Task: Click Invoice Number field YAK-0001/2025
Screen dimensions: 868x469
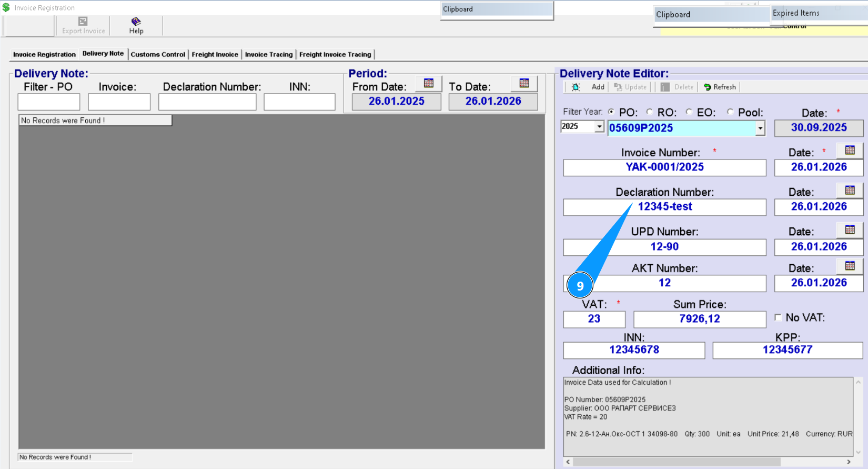Action: click(x=665, y=167)
